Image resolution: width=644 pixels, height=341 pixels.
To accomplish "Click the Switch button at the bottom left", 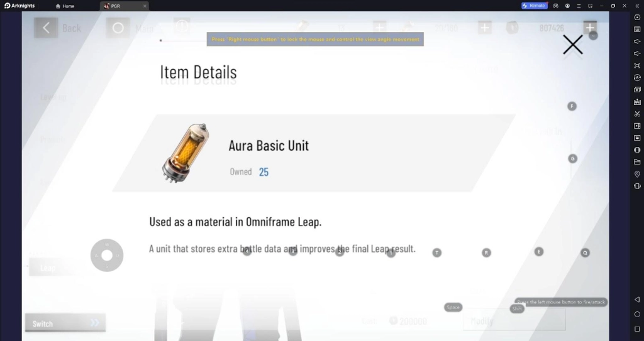I will tap(65, 323).
